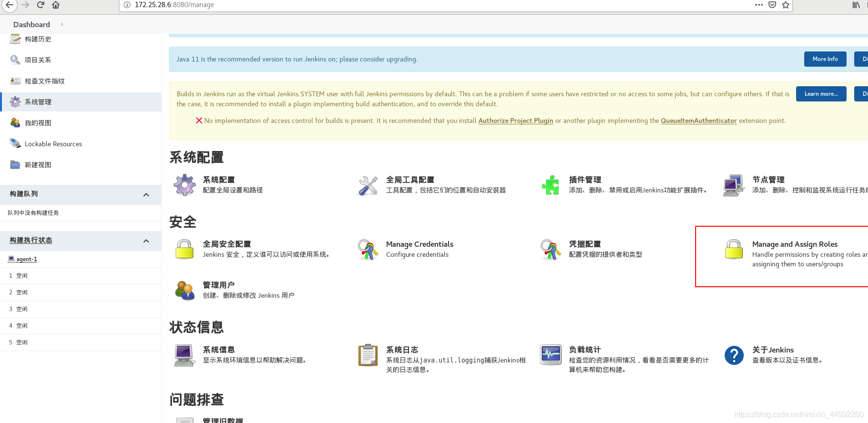Open the Manage Credentials title
The height and width of the screenshot is (423, 868).
419,244
